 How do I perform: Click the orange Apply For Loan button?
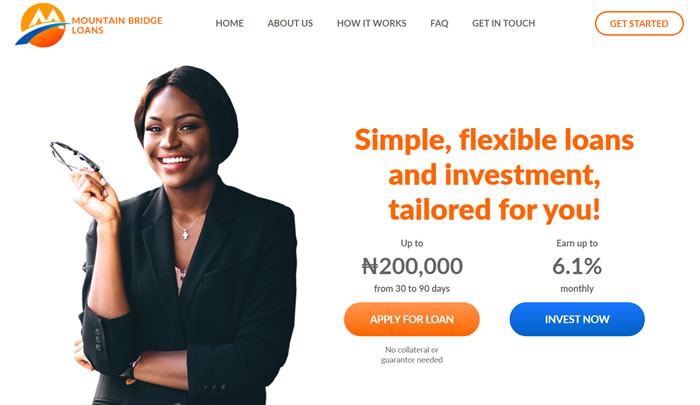pos(412,319)
